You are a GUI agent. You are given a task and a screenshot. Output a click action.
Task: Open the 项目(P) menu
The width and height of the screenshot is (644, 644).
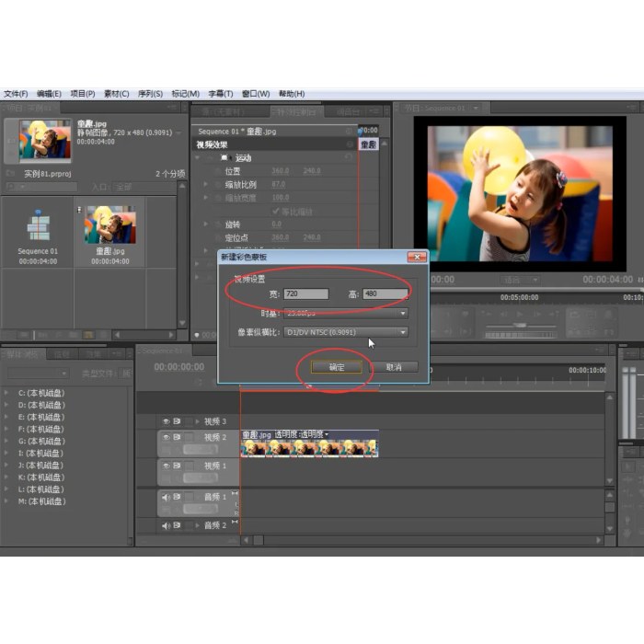[x=83, y=94]
